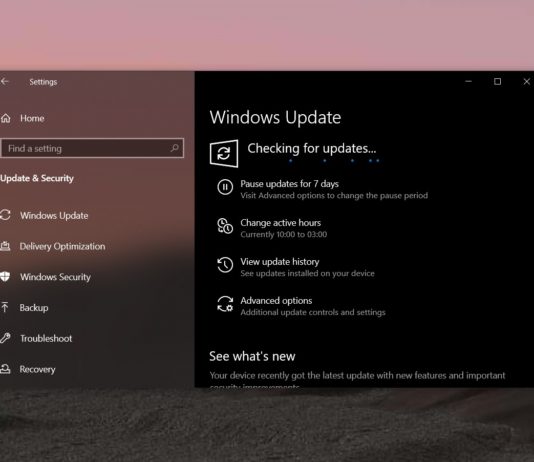Click 'Additional update controls and settings'
Viewport: 534px width, 462px height.
tap(313, 312)
